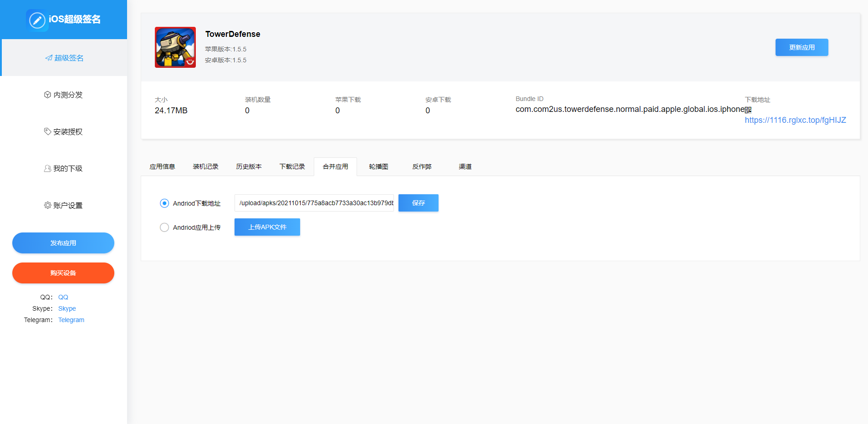The height and width of the screenshot is (424, 868).
Task: Open the QQ contact link
Action: tap(63, 297)
